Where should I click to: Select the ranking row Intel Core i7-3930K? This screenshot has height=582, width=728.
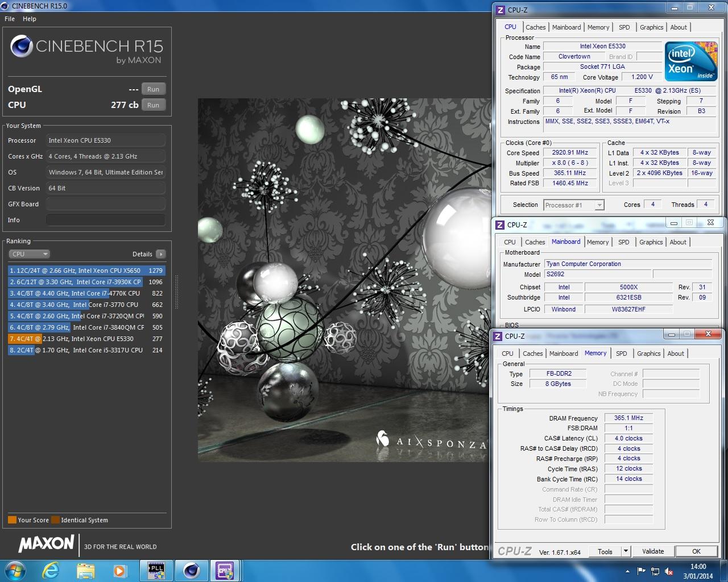pyautogui.click(x=86, y=282)
